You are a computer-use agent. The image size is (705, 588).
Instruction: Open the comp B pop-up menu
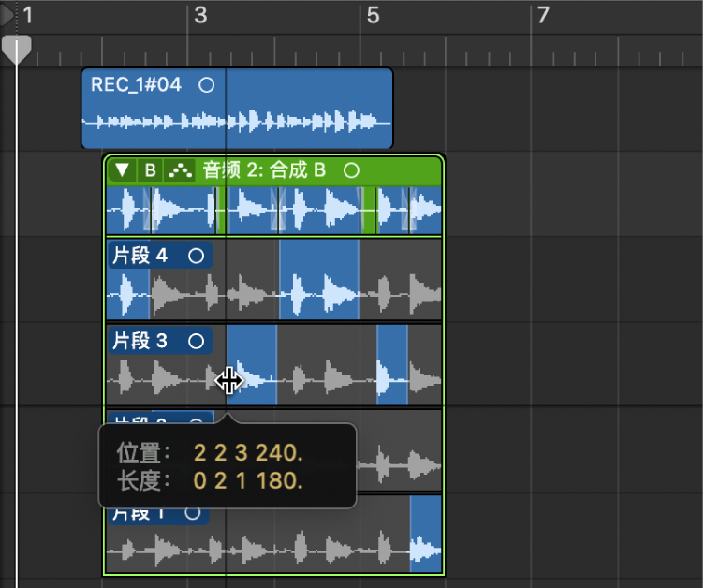pyautogui.click(x=150, y=170)
